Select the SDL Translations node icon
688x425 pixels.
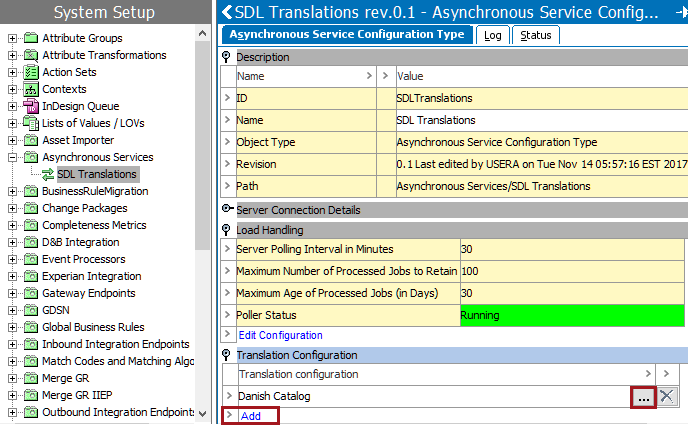coord(47,174)
